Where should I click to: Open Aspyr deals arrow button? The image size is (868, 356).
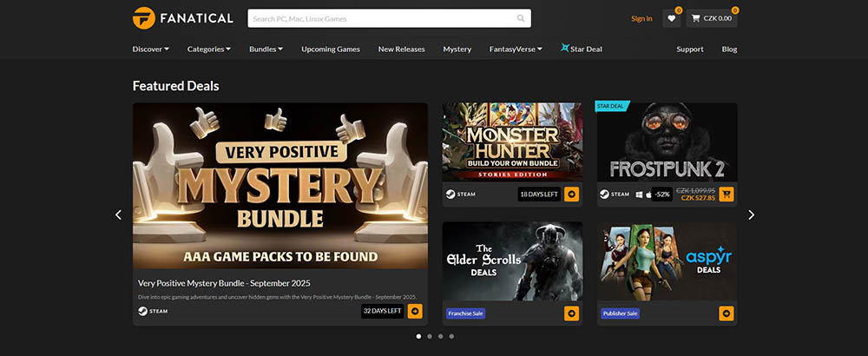point(727,313)
